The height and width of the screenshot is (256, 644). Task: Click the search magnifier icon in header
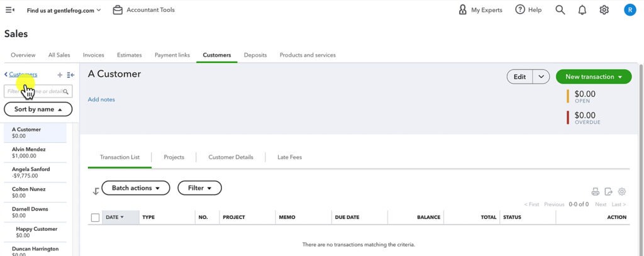(x=560, y=10)
